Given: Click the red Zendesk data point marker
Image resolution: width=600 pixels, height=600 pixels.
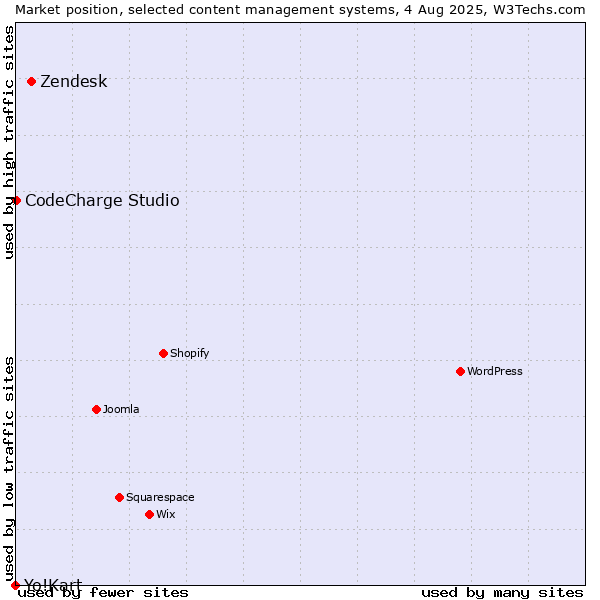Looking at the screenshot, I should coord(32,82).
